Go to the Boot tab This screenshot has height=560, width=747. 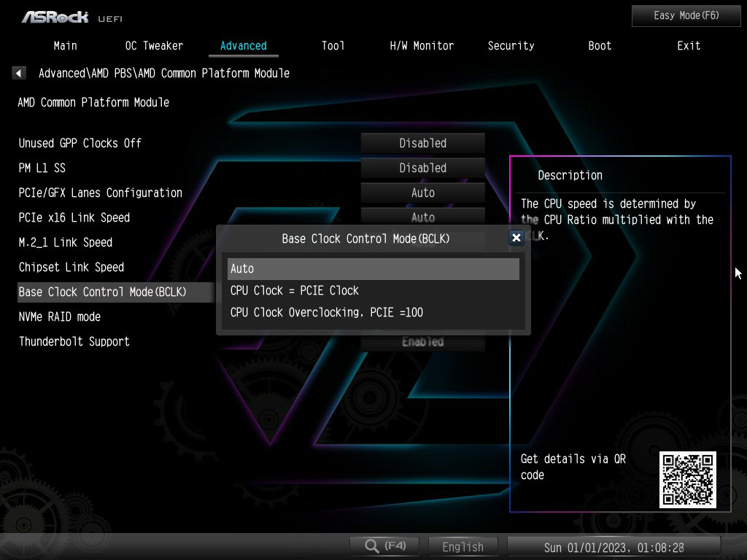pyautogui.click(x=600, y=46)
